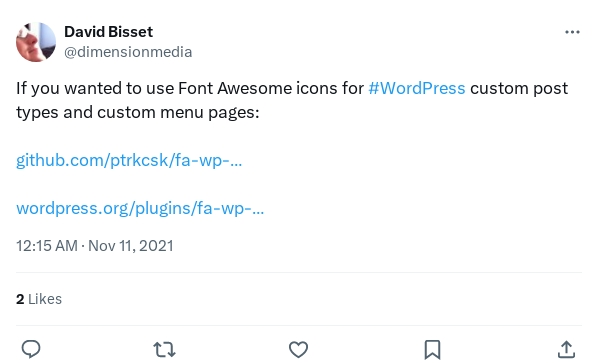Reply to David Bisset's tweet
This screenshot has width=598, height=363.
[x=31, y=349]
